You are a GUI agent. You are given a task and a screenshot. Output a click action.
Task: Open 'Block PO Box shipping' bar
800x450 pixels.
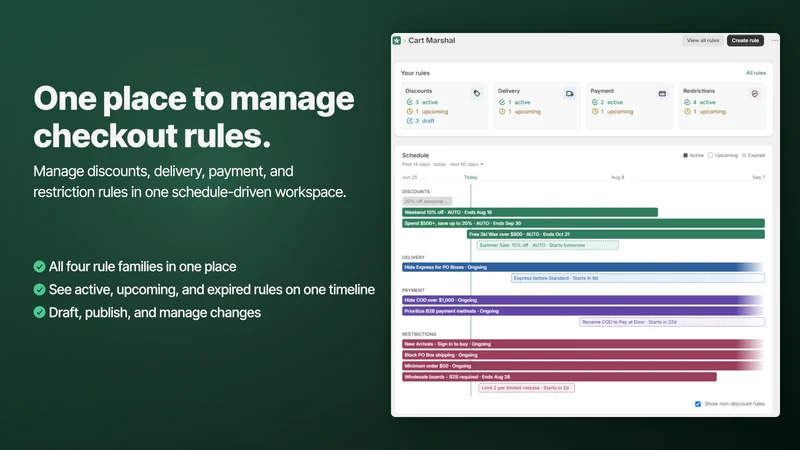tap(583, 355)
